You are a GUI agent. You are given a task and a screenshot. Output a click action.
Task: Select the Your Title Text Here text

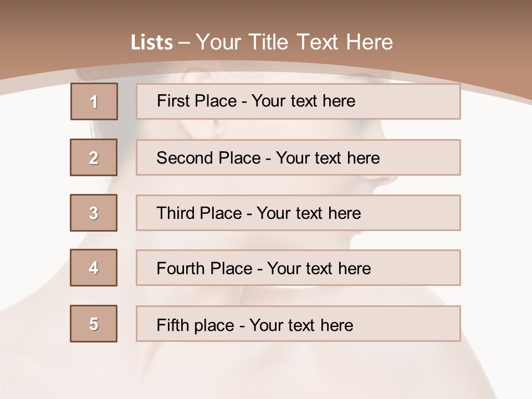pos(294,42)
